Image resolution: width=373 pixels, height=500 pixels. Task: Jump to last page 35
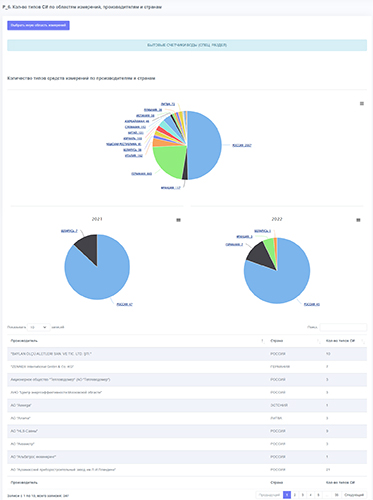point(336,495)
